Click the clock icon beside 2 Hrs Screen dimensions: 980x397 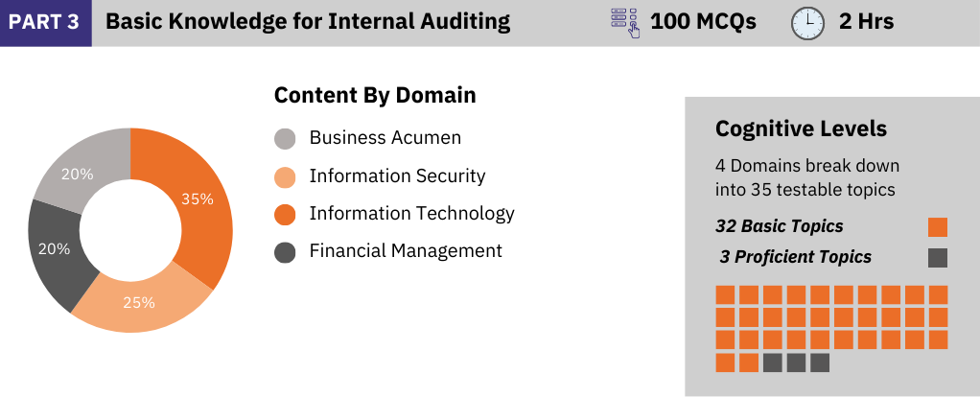tap(808, 24)
